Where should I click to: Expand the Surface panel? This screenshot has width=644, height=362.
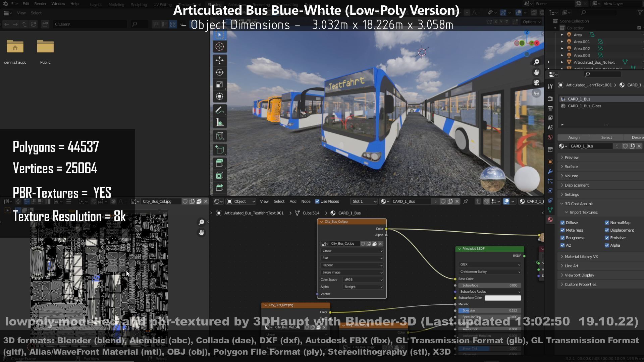click(571, 167)
